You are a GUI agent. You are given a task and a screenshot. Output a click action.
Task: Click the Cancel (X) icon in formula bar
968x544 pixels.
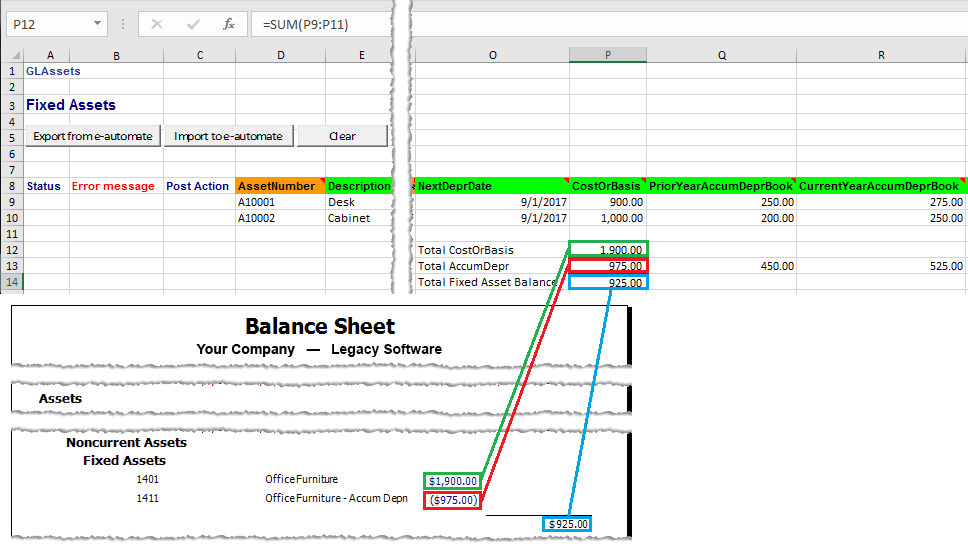pyautogui.click(x=157, y=24)
